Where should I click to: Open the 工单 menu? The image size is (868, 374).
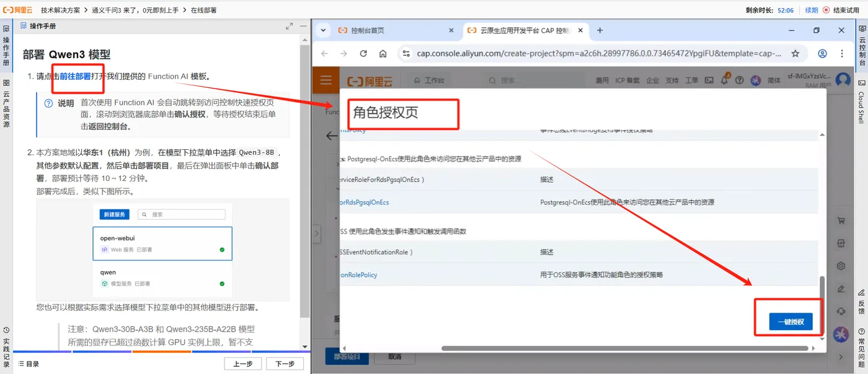coord(691,80)
